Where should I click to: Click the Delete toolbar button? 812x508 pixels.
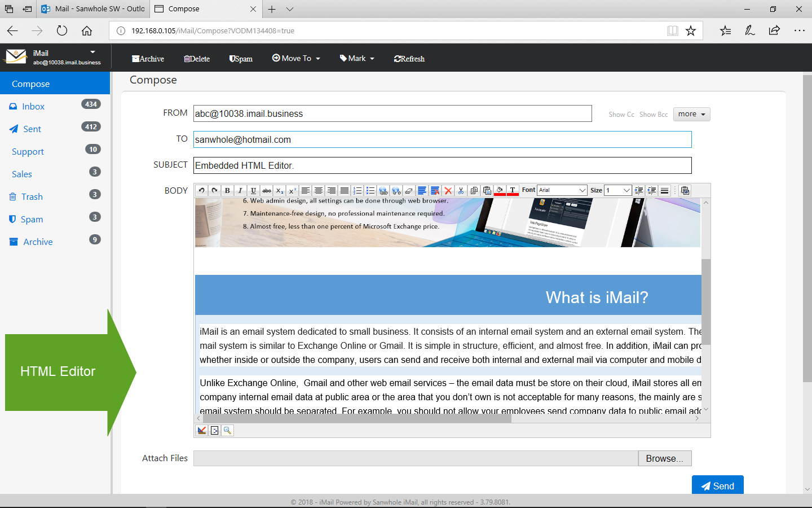[197, 59]
